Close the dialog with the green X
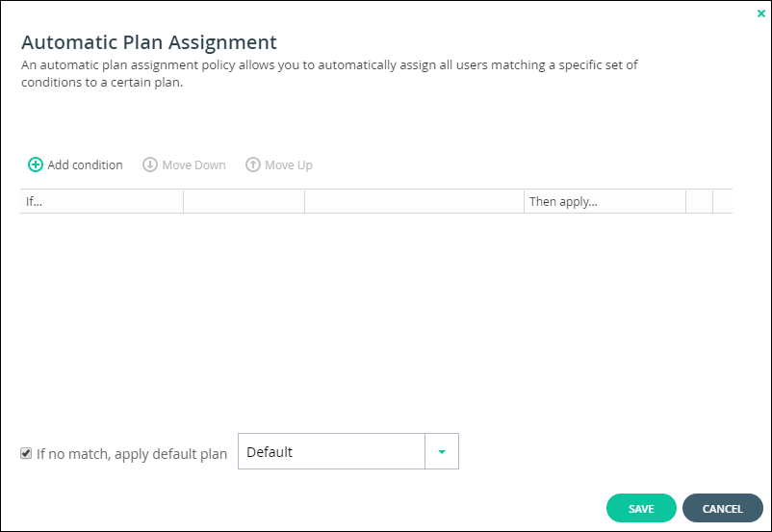The height and width of the screenshot is (532, 772). coord(761,13)
